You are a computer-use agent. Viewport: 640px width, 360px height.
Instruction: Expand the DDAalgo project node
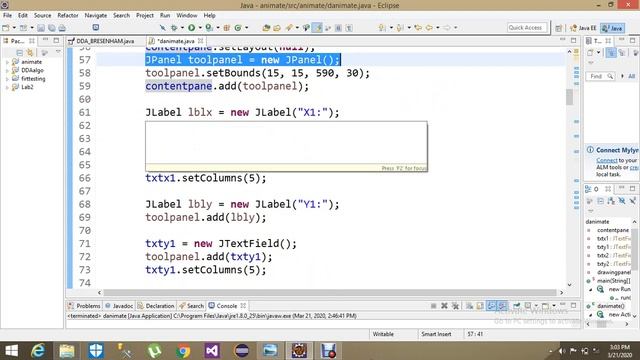7,70
